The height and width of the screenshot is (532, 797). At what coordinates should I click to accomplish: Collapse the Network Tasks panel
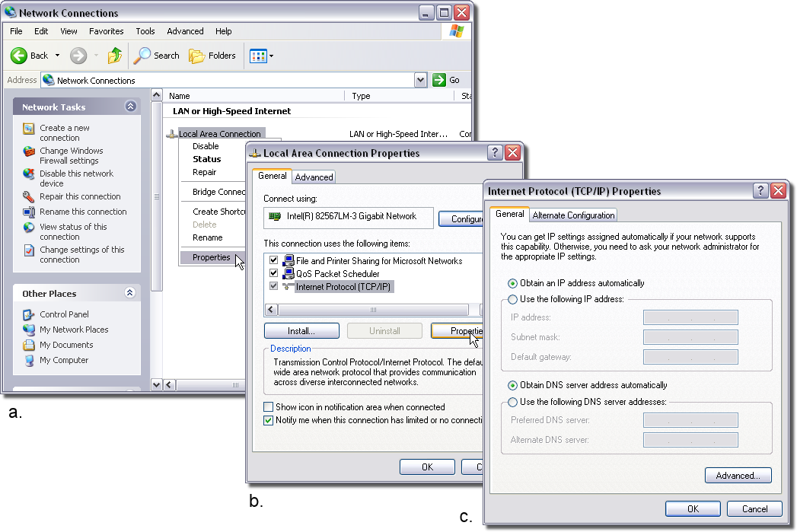(x=130, y=107)
